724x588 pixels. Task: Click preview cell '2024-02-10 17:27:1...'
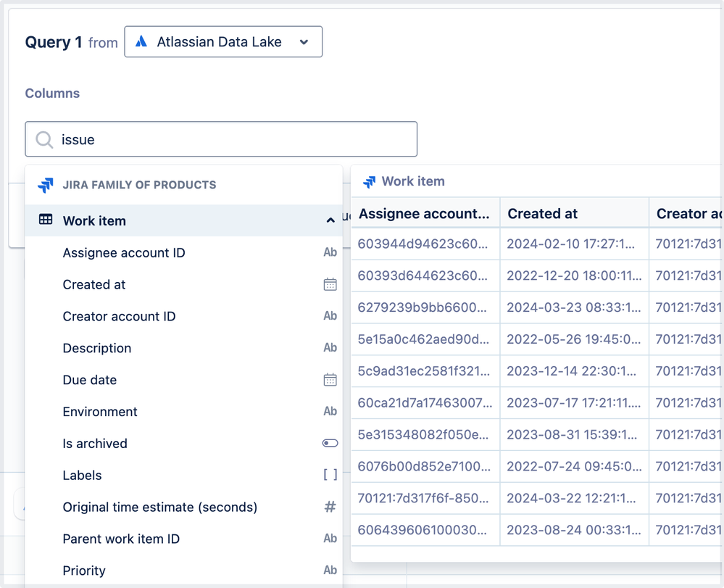tap(575, 244)
